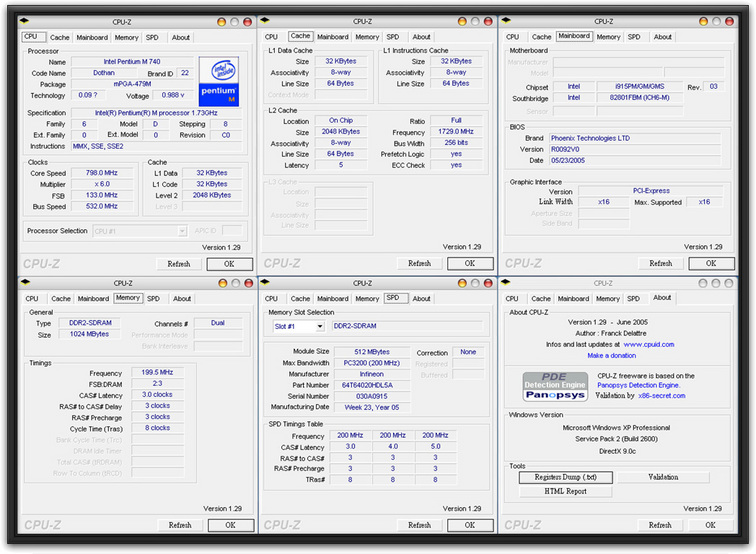Open Memory tab in the Cache window
Image resolution: width=756 pixels, height=554 pixels.
click(x=367, y=37)
